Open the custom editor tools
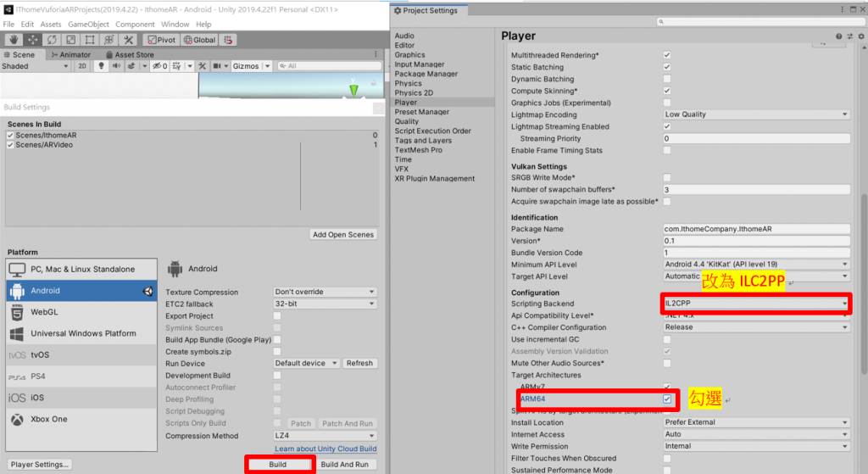The image size is (868, 474). (x=129, y=40)
